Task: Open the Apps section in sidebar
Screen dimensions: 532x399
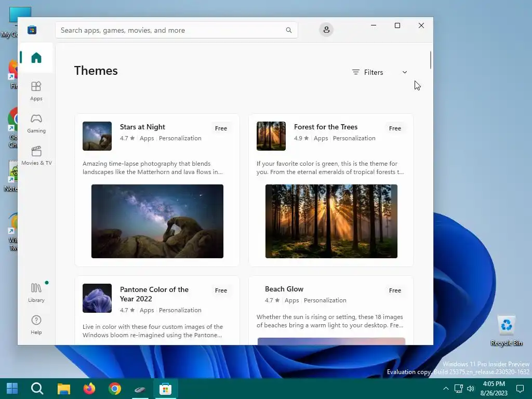Action: tap(36, 91)
